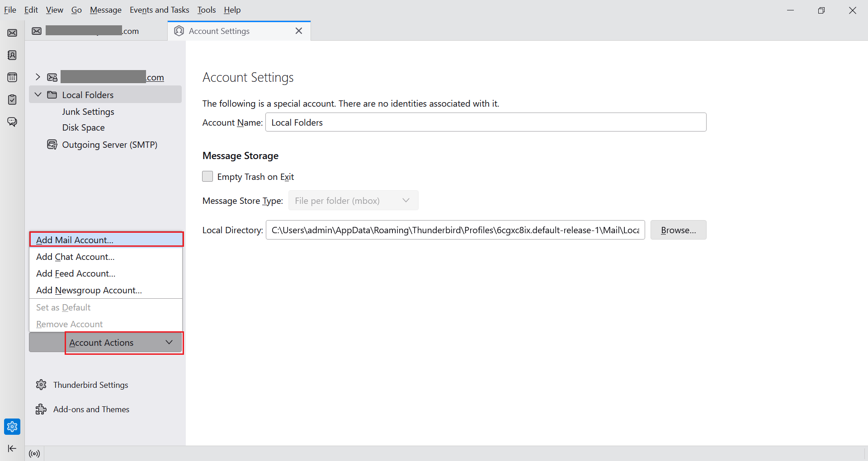Click the blue Settings gear icon
This screenshot has width=868, height=461.
12,426
